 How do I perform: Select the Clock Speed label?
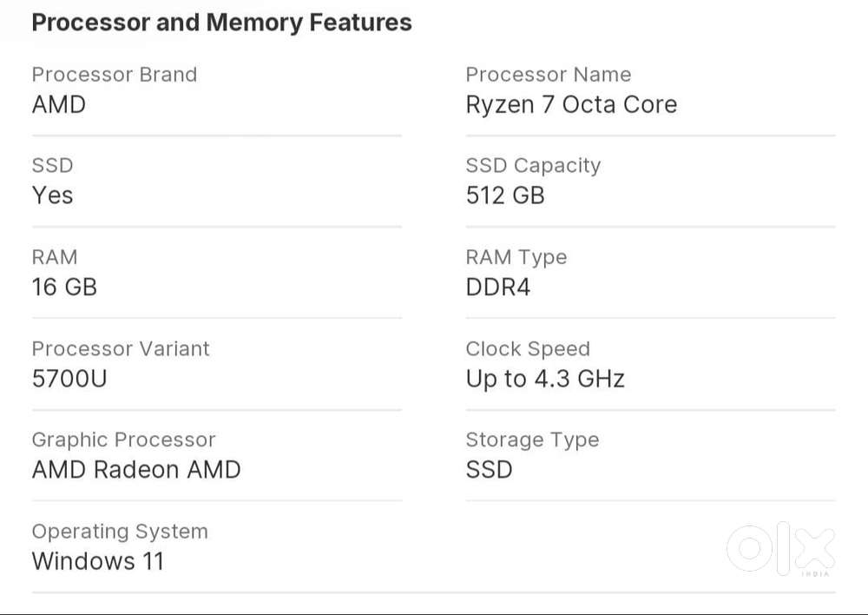click(x=527, y=349)
